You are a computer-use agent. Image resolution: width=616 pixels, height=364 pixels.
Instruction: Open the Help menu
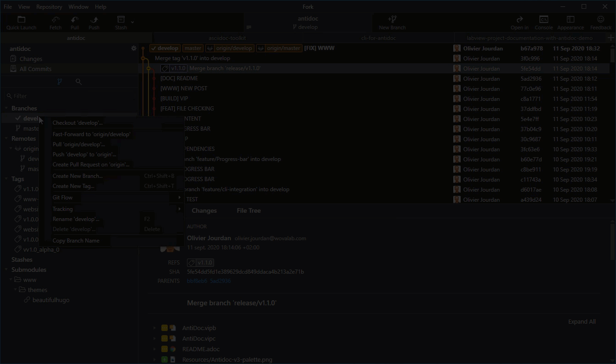click(x=100, y=7)
